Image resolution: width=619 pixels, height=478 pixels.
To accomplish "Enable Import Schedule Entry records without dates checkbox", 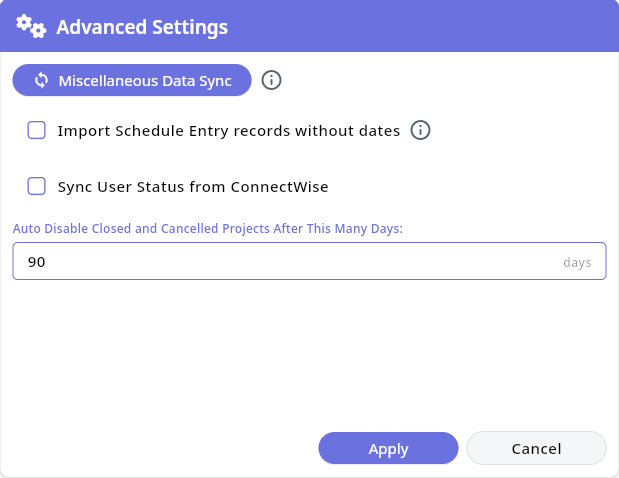I will pyautogui.click(x=37, y=130).
